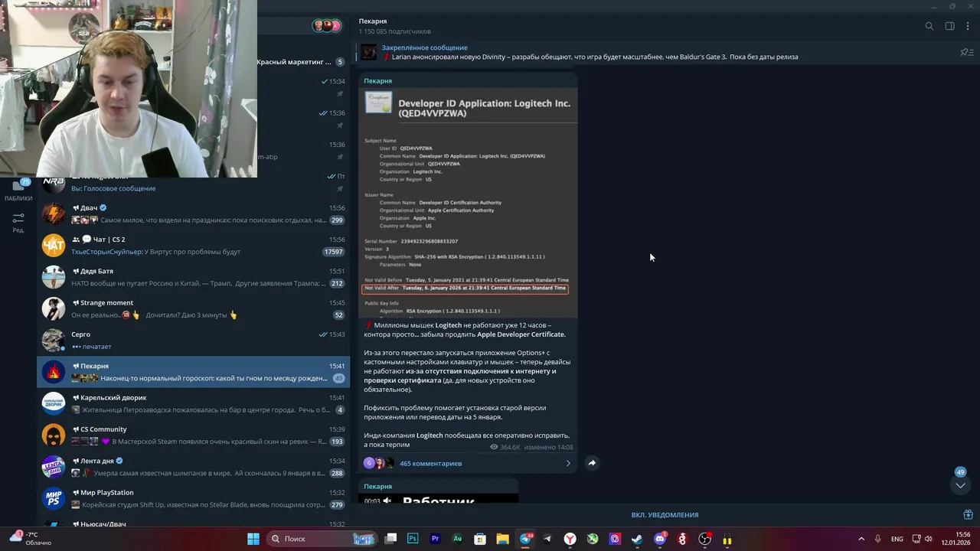The height and width of the screenshot is (551, 980).
Task: Click the forward arrow on the Logitech post
Action: coord(592,463)
